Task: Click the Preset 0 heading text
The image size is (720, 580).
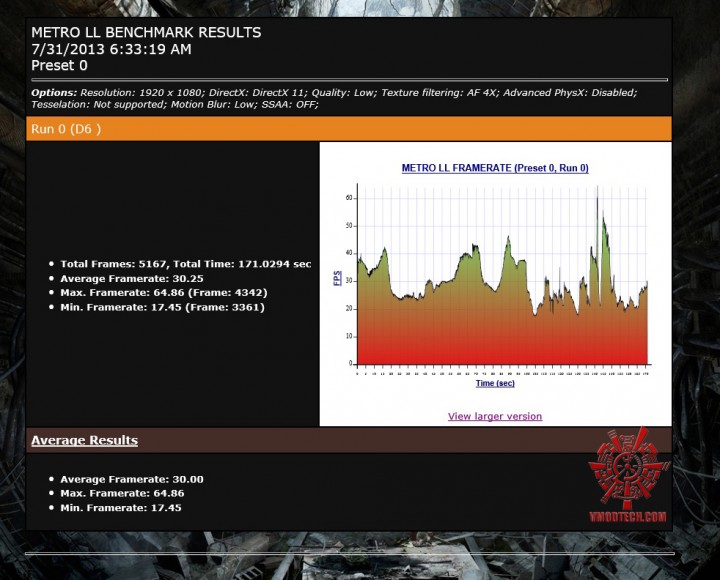Action: [59, 66]
